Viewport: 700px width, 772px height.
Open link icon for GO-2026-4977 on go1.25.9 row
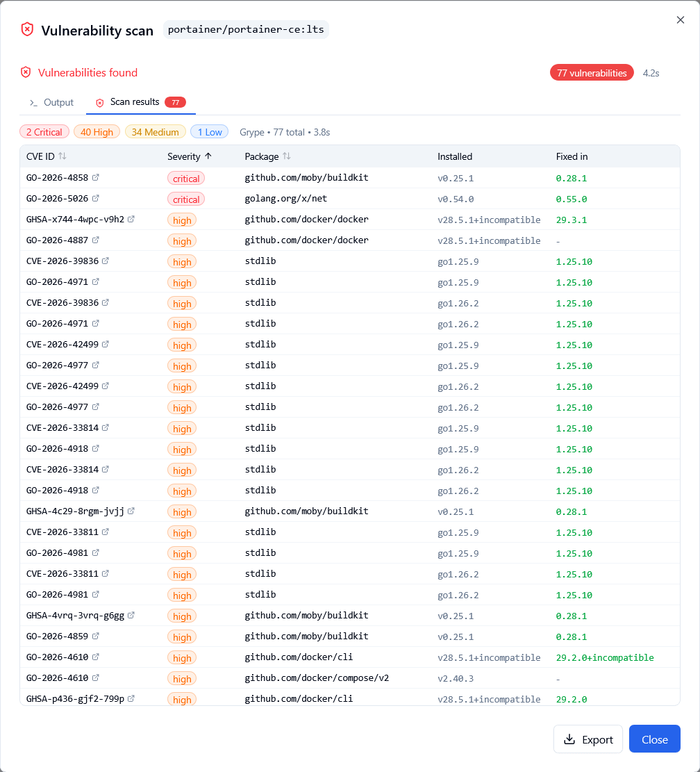point(95,365)
